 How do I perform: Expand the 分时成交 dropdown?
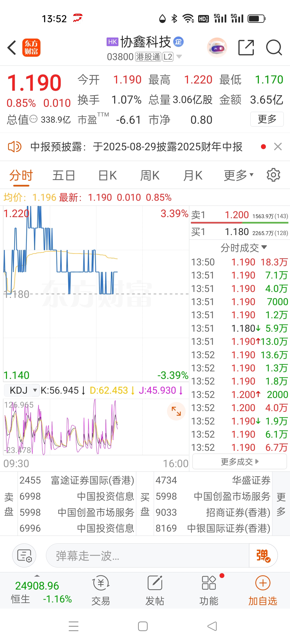[244, 248]
